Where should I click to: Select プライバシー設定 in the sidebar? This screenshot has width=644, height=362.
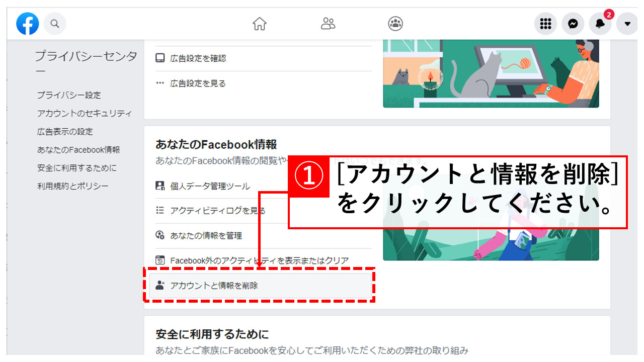[69, 95]
